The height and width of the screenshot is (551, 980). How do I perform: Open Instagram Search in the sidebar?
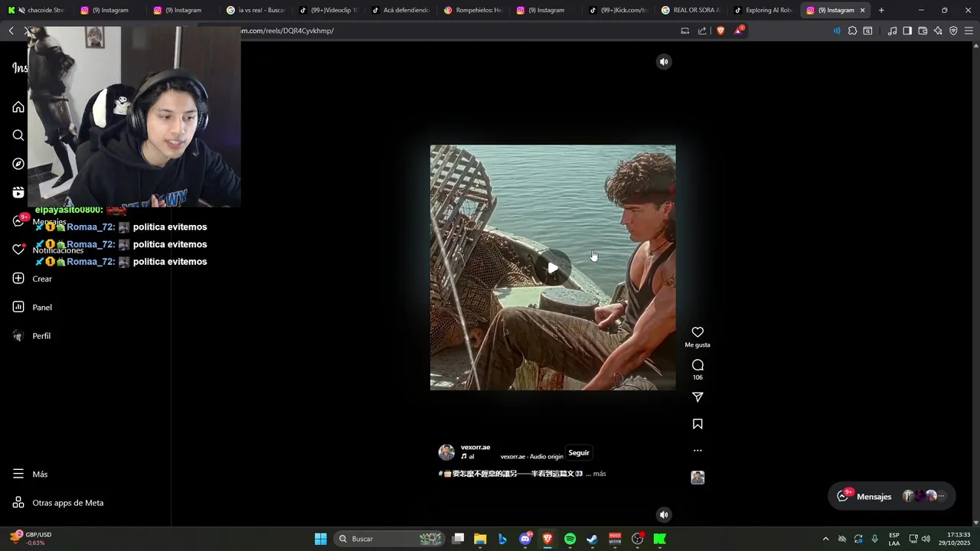tap(18, 135)
